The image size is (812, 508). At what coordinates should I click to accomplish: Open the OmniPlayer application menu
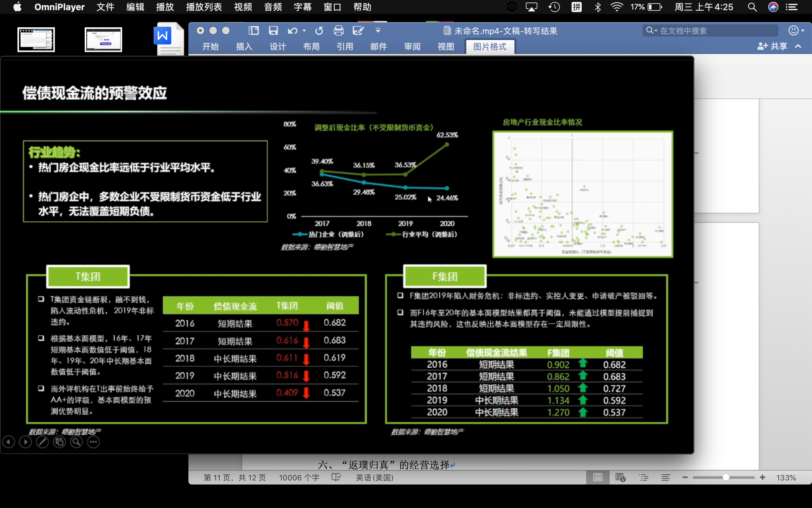[59, 7]
